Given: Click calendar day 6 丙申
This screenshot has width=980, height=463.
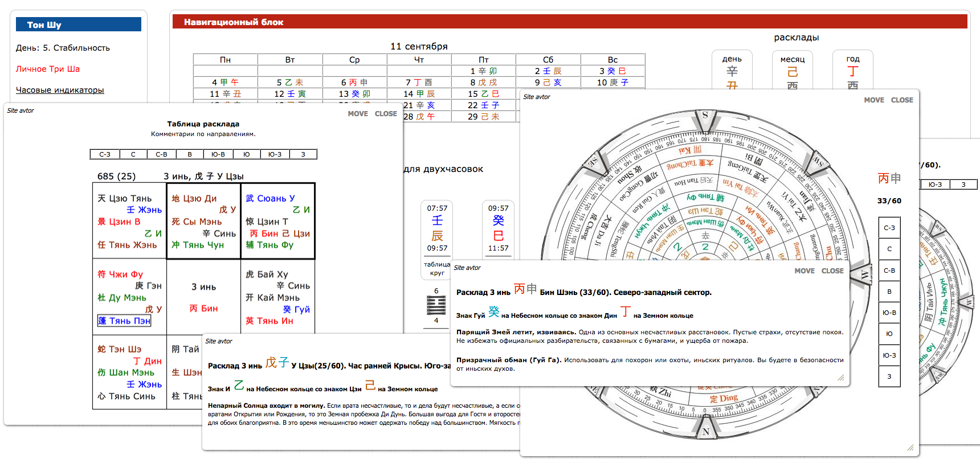Looking at the screenshot, I should (x=354, y=83).
